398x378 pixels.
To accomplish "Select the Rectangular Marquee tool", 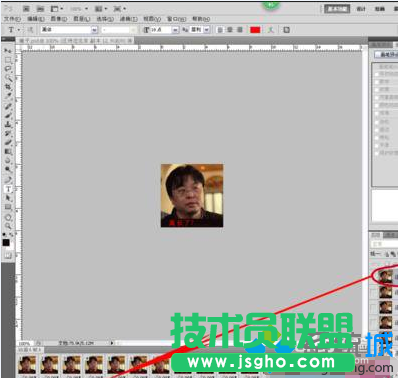I will (8, 60).
